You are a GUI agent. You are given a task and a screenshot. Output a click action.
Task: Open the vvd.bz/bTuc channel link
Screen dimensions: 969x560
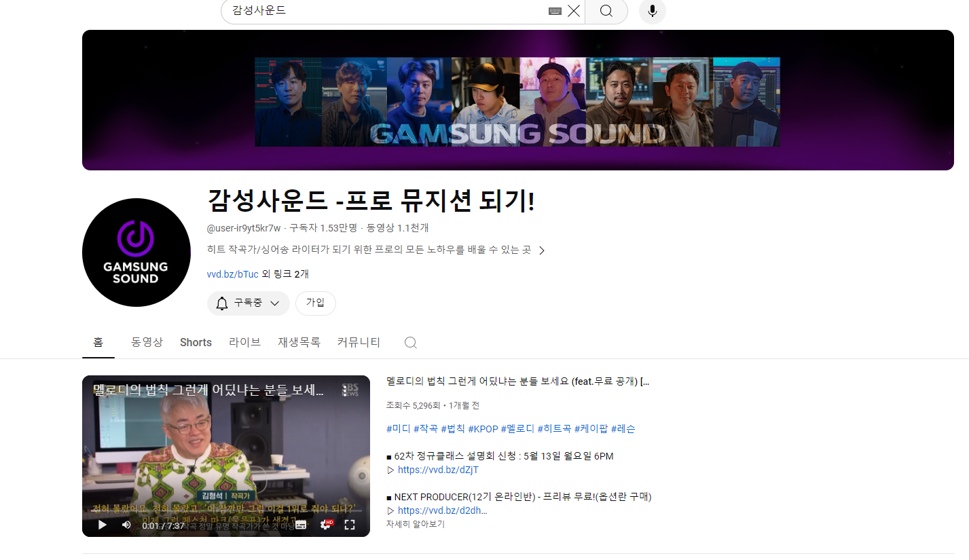point(233,274)
